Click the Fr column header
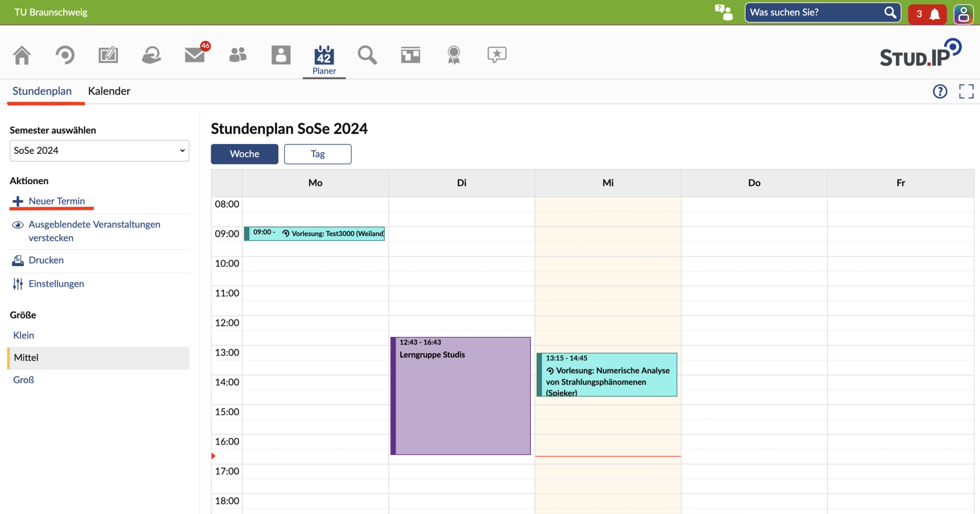Image resolution: width=980 pixels, height=514 pixels. coord(901,183)
